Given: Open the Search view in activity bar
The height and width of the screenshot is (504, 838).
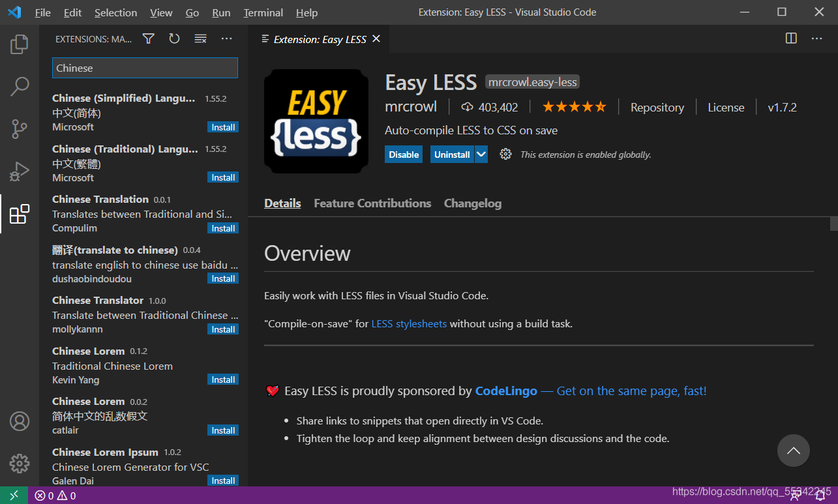Looking at the screenshot, I should (x=20, y=86).
